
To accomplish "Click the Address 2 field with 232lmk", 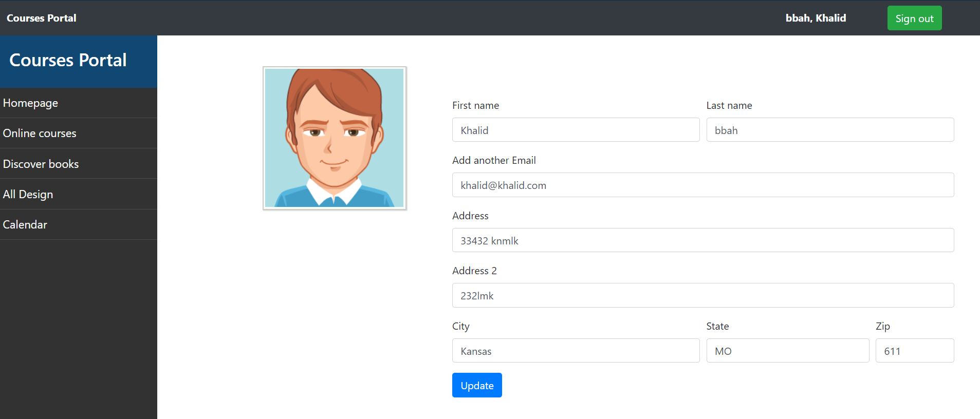I will 703,295.
